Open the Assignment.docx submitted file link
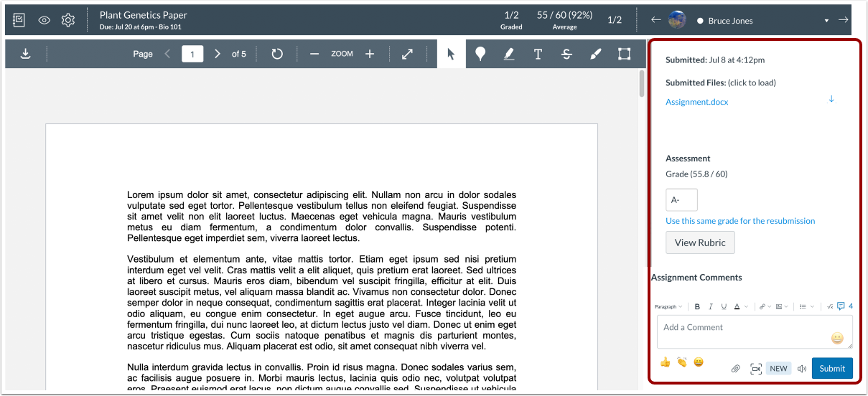Screen dimensions: 868x396 pyautogui.click(x=696, y=102)
